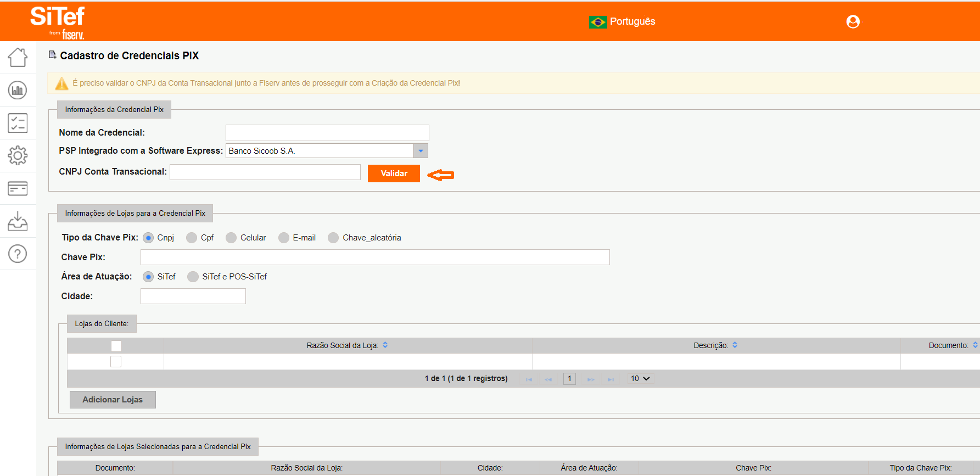Click Razão Social da Loja header in selected table
The image size is (980, 476).
306,468
